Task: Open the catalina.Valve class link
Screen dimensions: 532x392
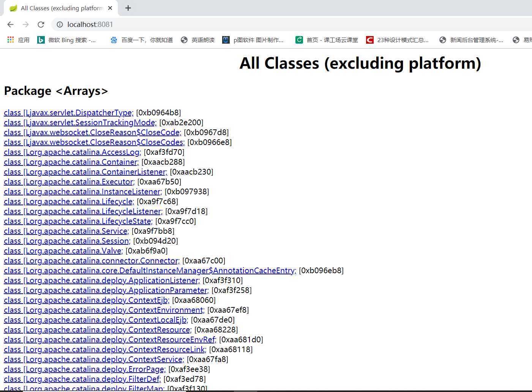Action: (x=63, y=251)
